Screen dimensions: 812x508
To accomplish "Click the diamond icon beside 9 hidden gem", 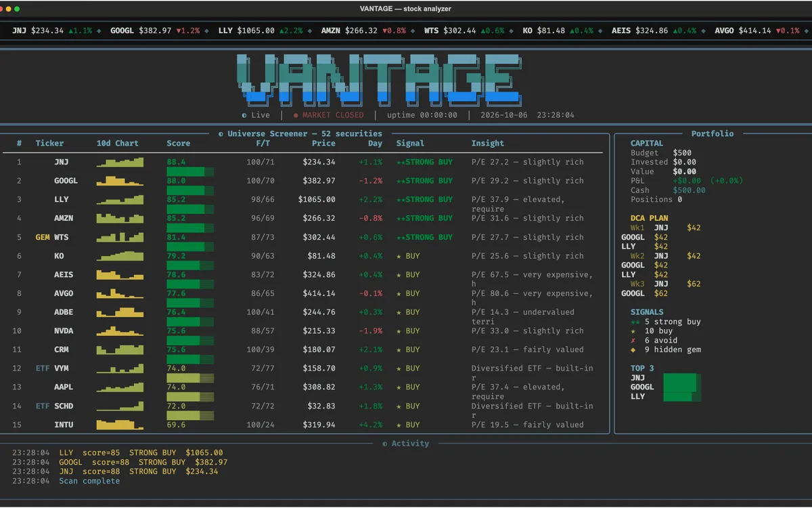I will (x=633, y=350).
